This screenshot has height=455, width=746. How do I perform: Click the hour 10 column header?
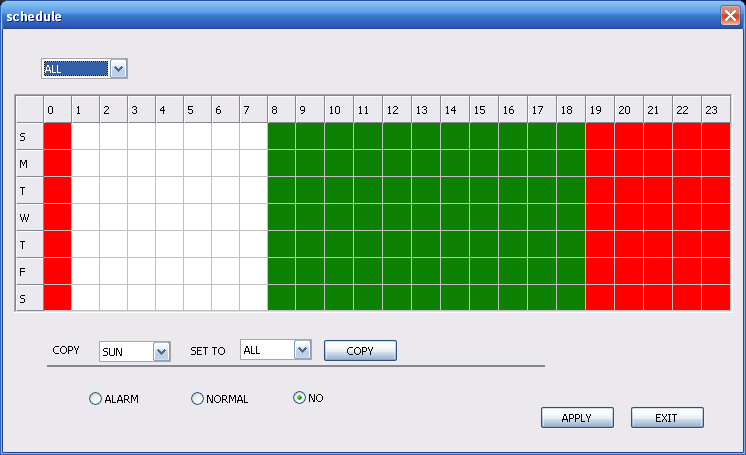pos(339,109)
